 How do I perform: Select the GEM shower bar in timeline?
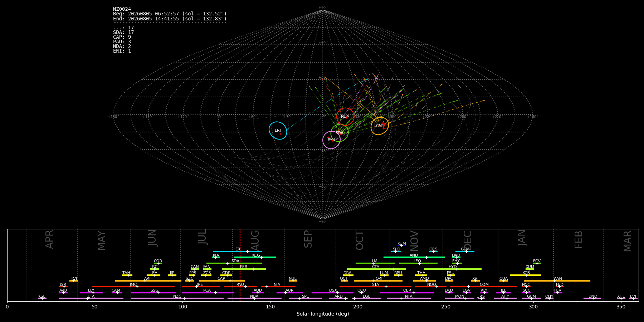(465, 252)
